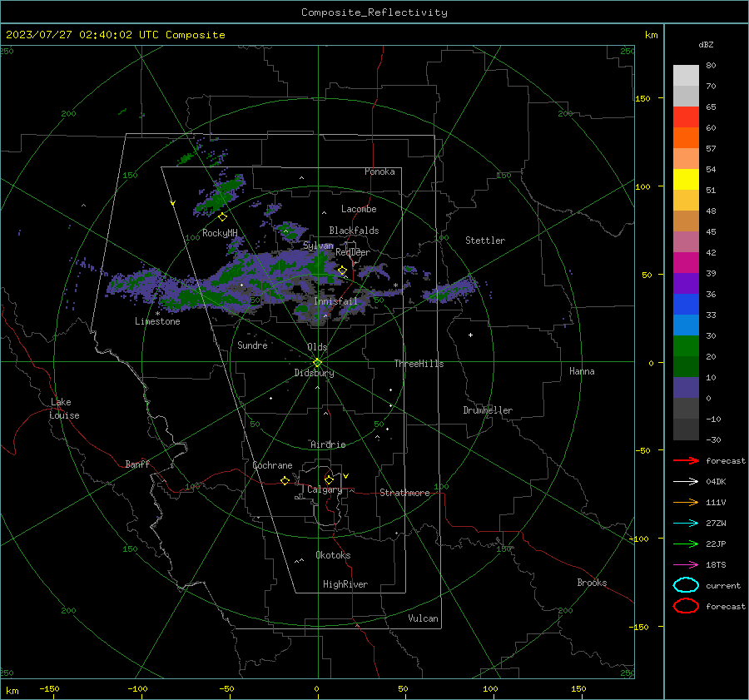Click the Drumheller town label

pos(488,410)
